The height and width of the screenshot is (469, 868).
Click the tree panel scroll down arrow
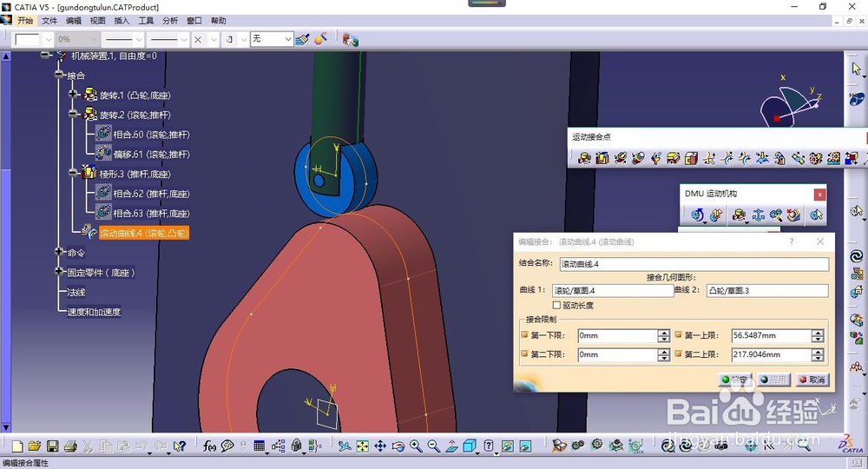(5, 427)
